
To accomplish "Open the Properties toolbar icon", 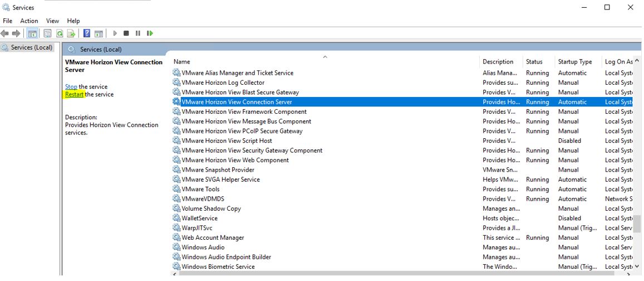I will tap(48, 33).
